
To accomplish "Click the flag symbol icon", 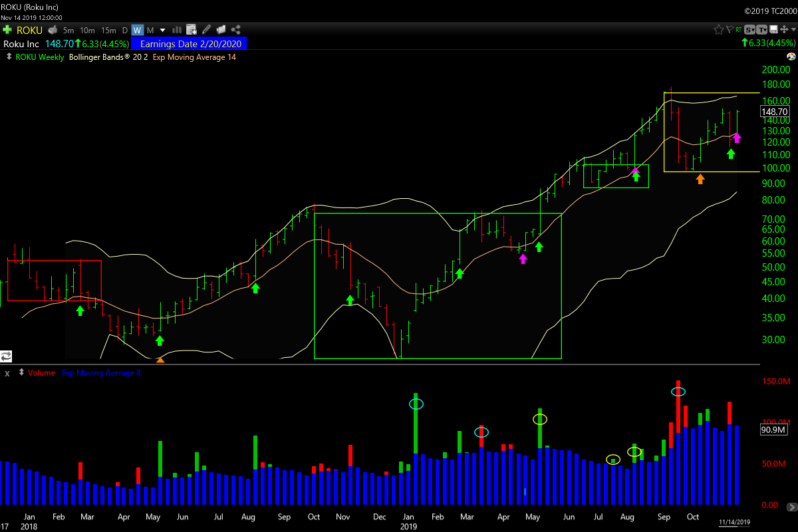I will [x=730, y=29].
